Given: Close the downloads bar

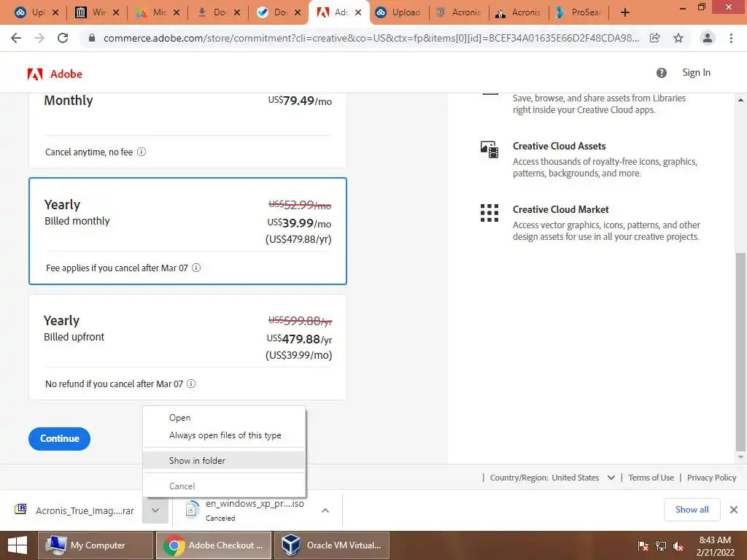Looking at the screenshot, I should click(734, 510).
